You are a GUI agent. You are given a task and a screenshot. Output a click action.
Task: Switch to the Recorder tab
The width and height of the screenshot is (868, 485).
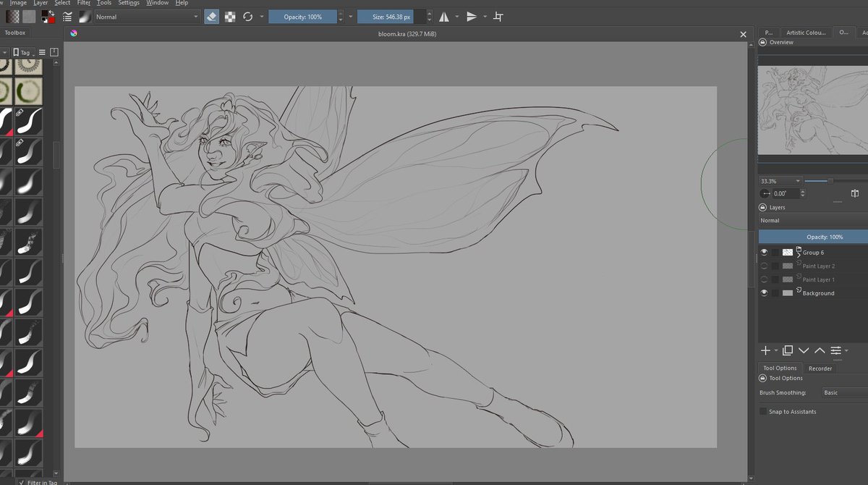click(x=820, y=368)
